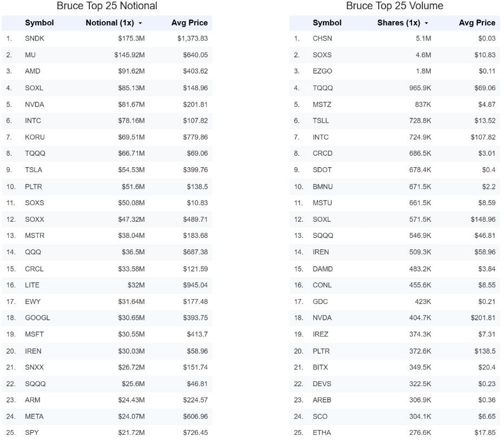
Task: Select the DAMD row
Action: (395, 269)
